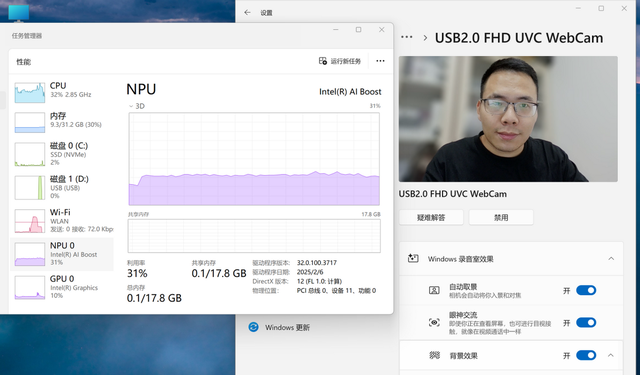Select GPU 0 in the performance list
The height and width of the screenshot is (375, 640).
[61, 287]
